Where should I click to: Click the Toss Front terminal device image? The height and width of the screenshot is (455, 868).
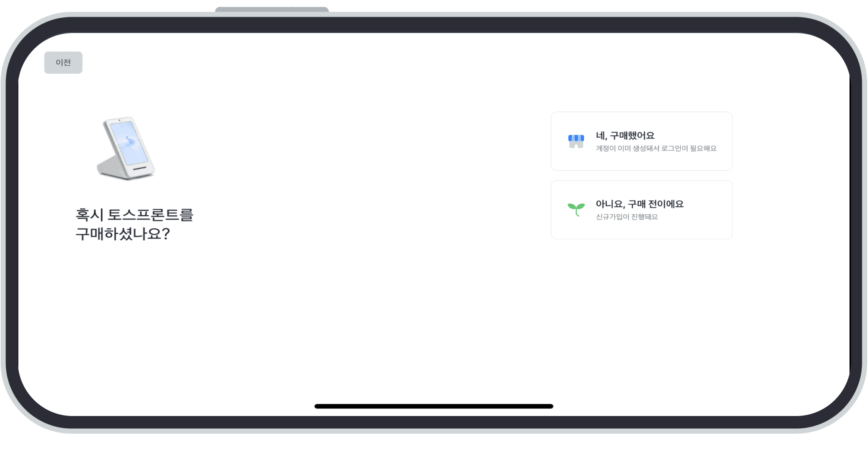pyautogui.click(x=126, y=148)
